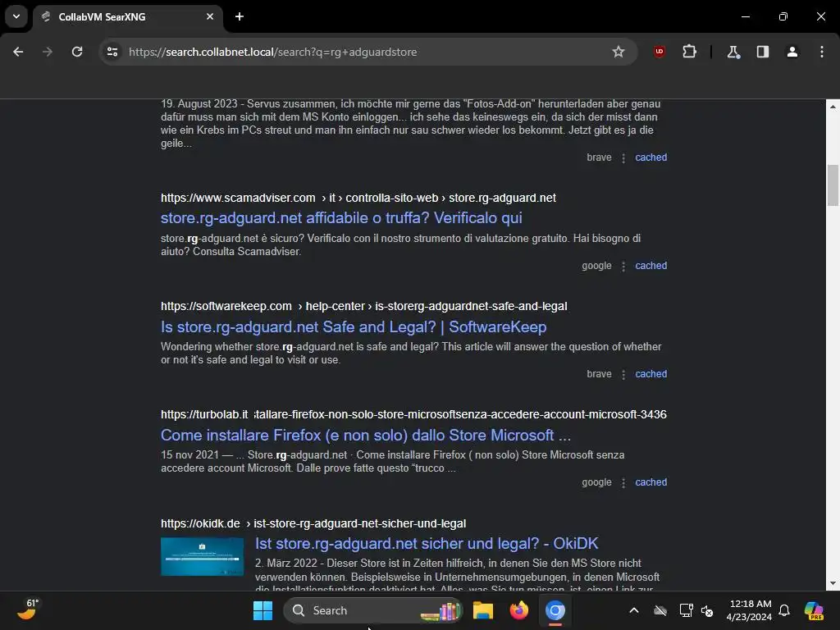Show hidden system tray icons

tap(634, 610)
